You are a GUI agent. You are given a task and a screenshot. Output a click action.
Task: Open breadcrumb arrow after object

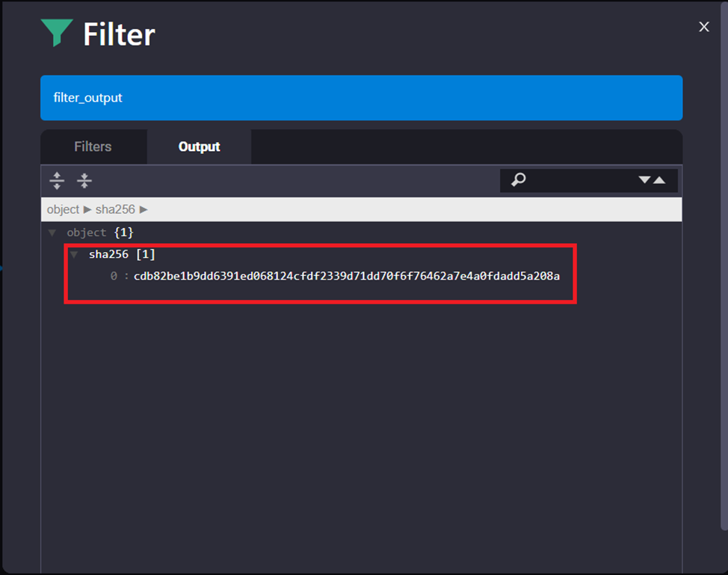point(87,209)
